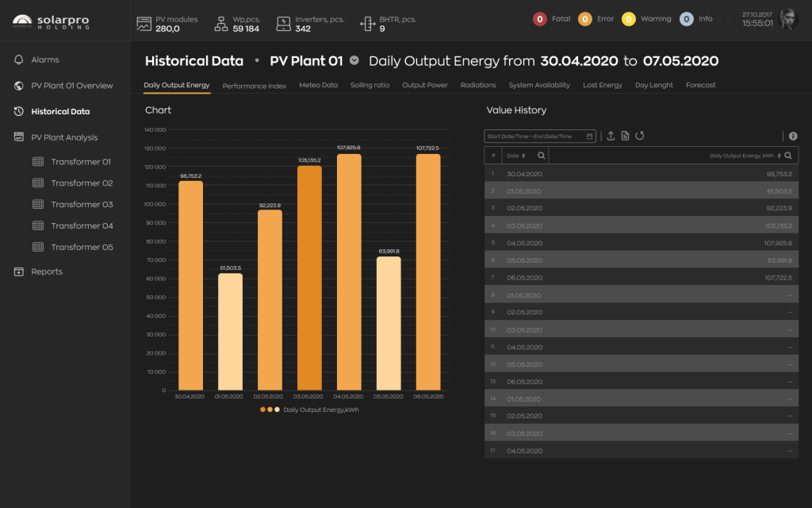Image resolution: width=812 pixels, height=508 pixels.
Task: Click the calendar icon in date range field
Action: pyautogui.click(x=589, y=137)
